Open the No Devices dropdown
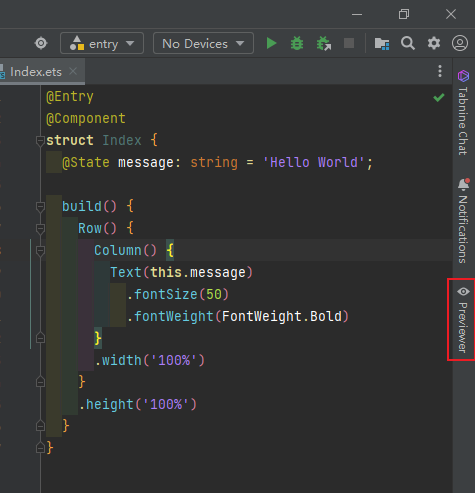The width and height of the screenshot is (475, 493). point(203,43)
